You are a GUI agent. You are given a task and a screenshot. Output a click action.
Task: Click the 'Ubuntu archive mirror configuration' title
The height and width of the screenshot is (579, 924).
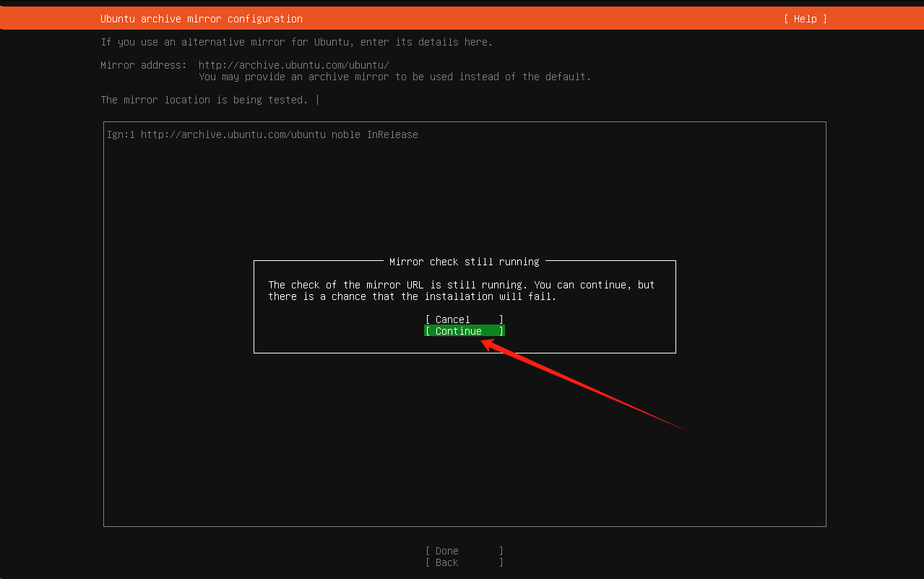(x=202, y=19)
